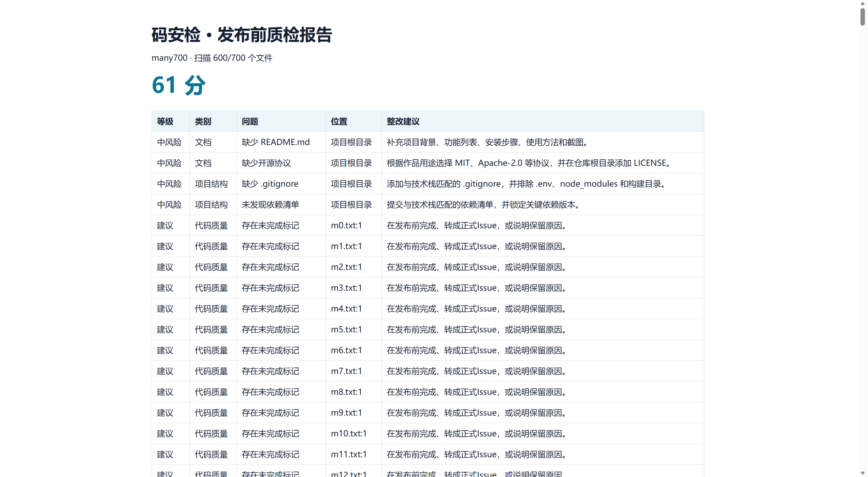868x477 pixels.
Task: Click 项目结构 in the .gitignore row
Action: click(211, 184)
